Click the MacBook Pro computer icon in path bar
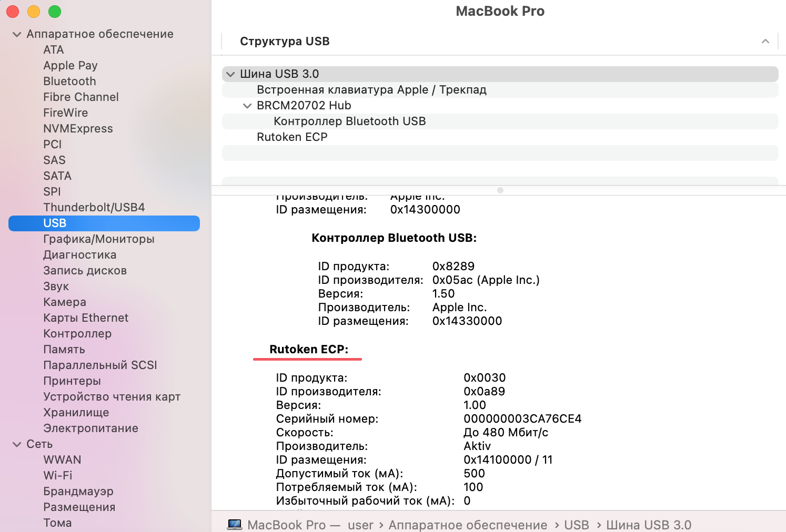The width and height of the screenshot is (786, 532). coord(235,525)
